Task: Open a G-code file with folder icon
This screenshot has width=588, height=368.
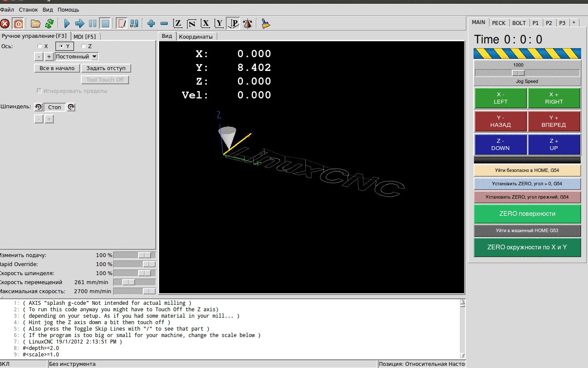Action: [36, 24]
